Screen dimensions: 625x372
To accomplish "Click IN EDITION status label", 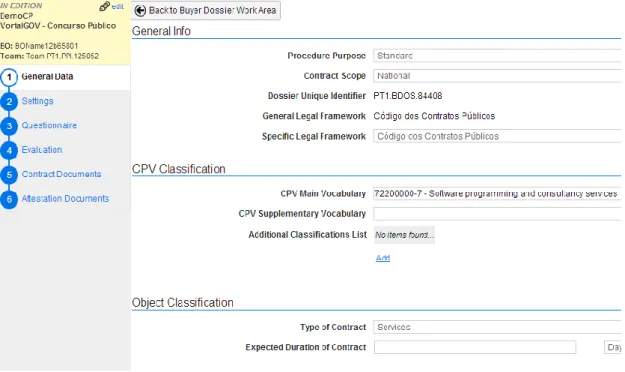I will tap(21, 6).
